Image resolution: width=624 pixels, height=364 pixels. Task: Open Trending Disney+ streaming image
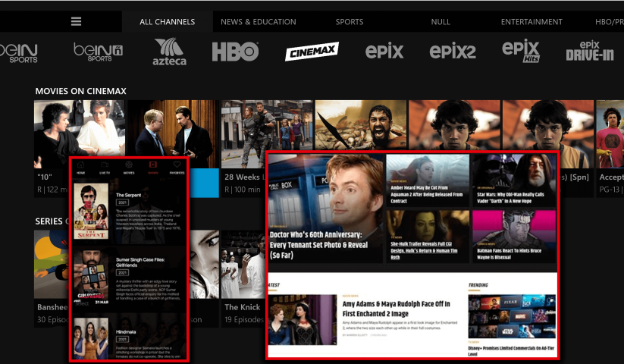512,317
